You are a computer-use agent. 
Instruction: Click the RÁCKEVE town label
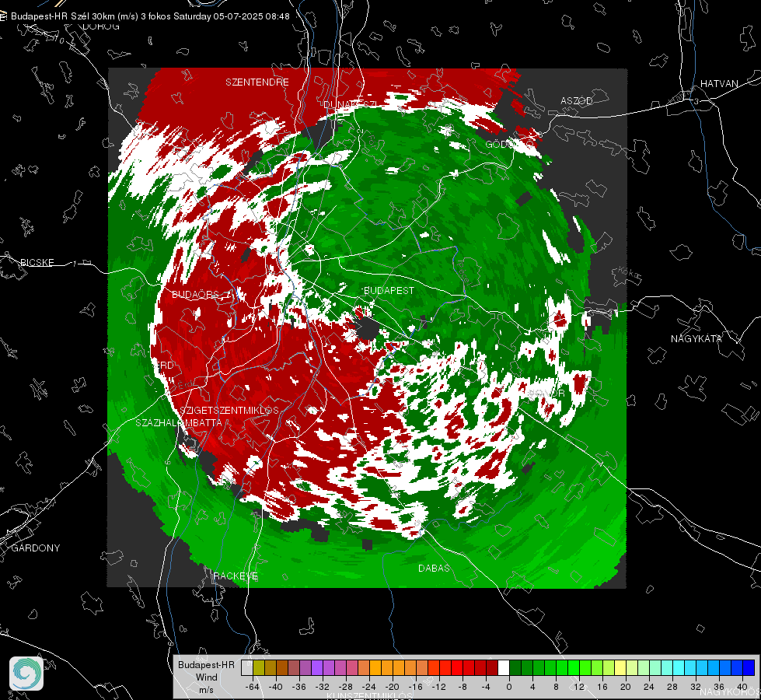[236, 576]
